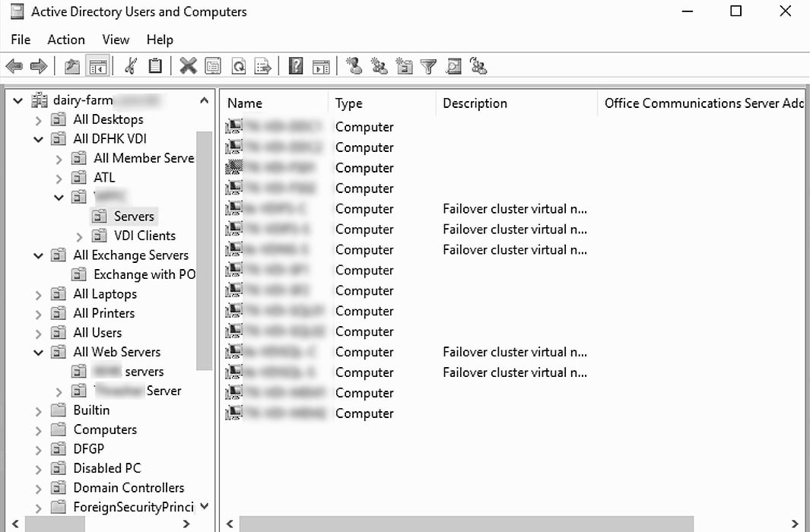The height and width of the screenshot is (532, 810).
Task: Toggle the Show/Hide Action Pane icon
Action: (x=321, y=66)
